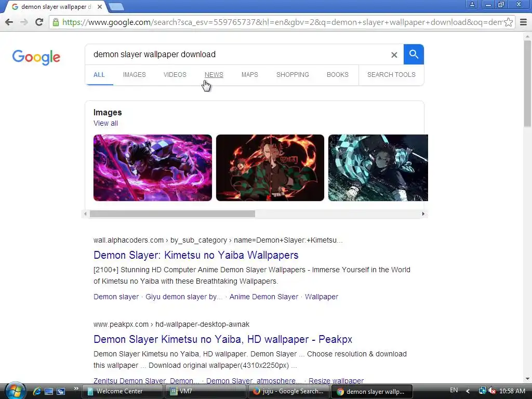
Task: Launch Internet Explorer from quick launch
Action: click(37, 391)
